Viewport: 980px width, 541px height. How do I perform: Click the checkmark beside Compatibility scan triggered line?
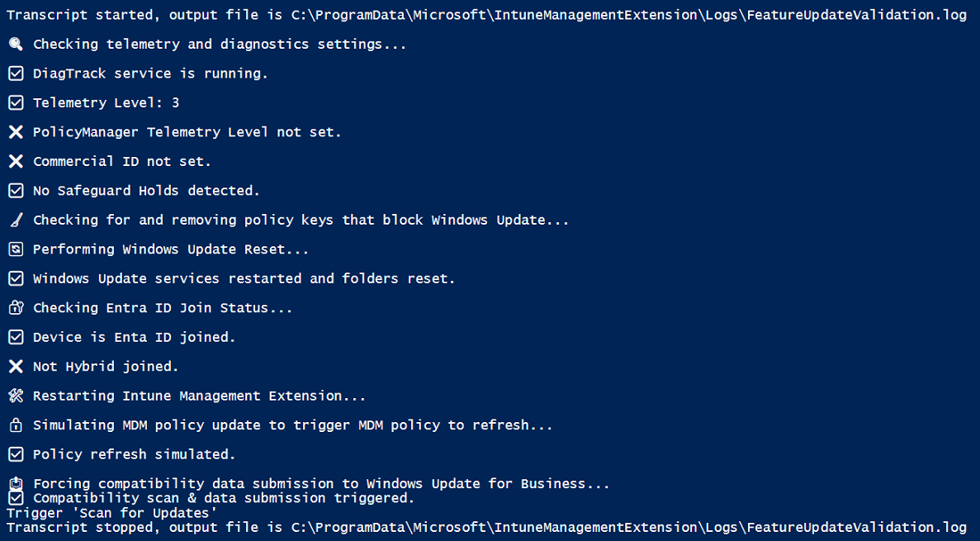16,498
